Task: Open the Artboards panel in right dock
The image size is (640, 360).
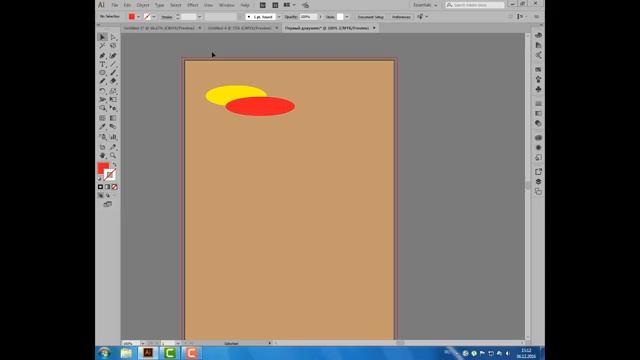Action: [x=538, y=191]
